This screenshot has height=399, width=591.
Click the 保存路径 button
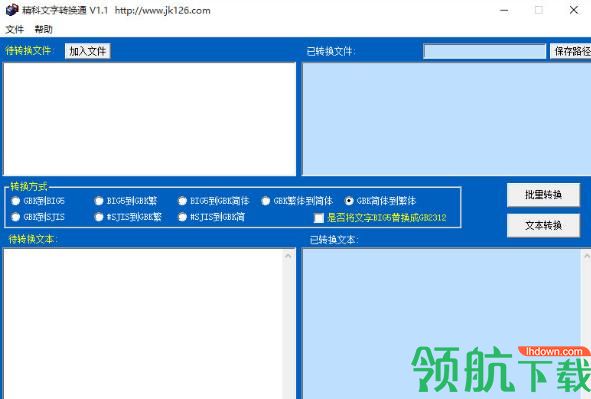tap(571, 51)
